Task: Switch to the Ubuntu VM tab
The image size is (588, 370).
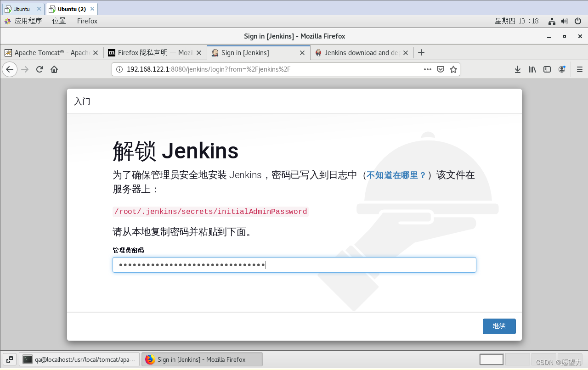Action: point(23,9)
